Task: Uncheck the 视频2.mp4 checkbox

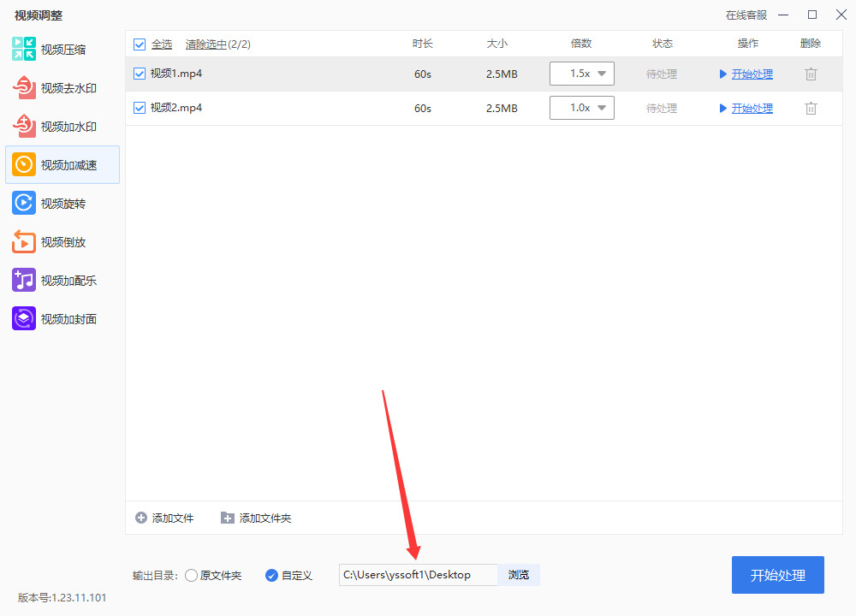Action: [x=140, y=108]
